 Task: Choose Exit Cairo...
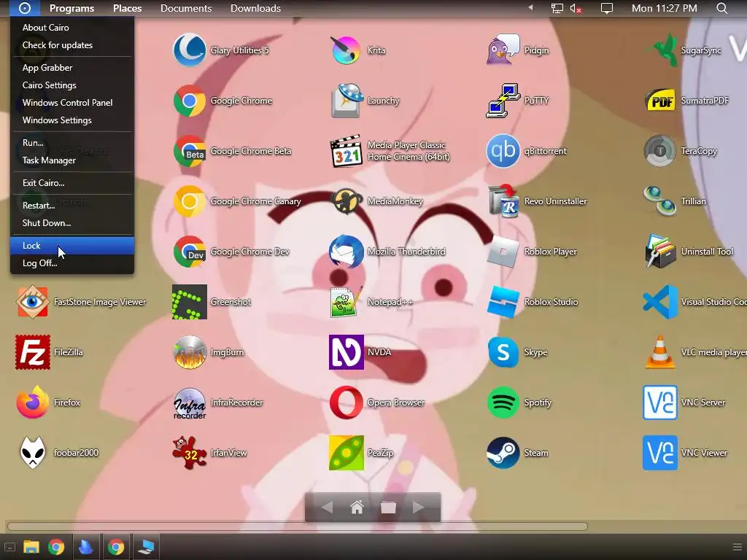(72, 183)
